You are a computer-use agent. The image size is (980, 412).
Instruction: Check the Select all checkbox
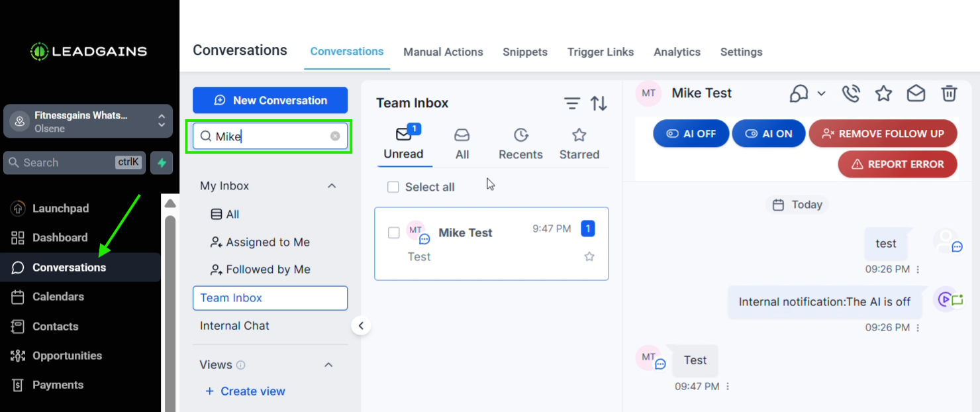393,187
